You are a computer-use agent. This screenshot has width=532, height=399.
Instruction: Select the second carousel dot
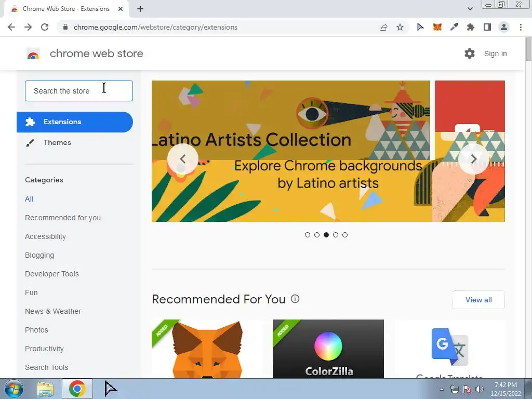[317, 235]
